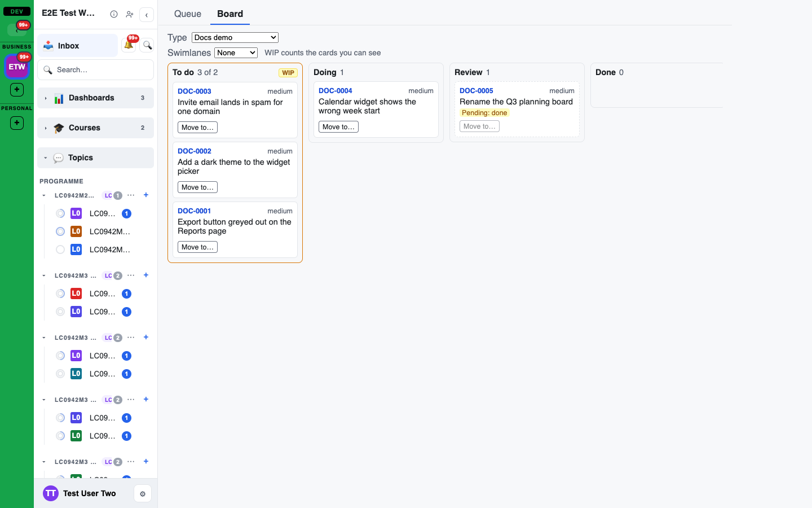Click the WIP badge on To do column
The height and width of the screenshot is (508, 812).
pos(288,73)
